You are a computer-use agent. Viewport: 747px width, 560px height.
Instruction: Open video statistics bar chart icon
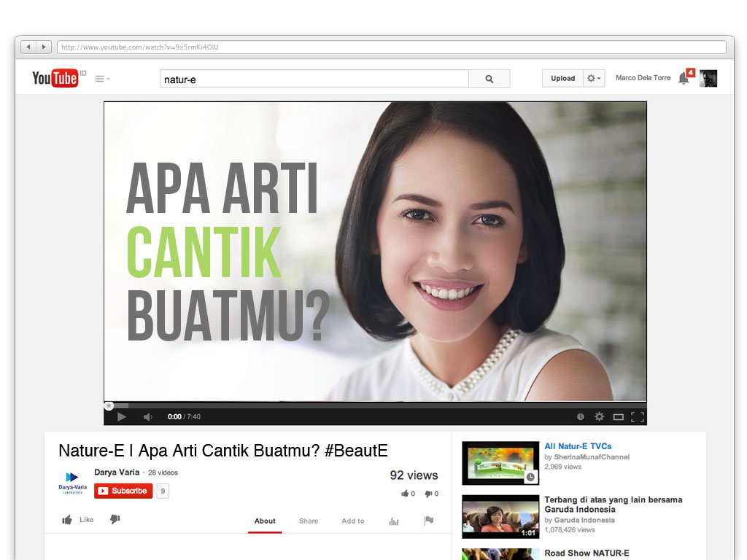pos(394,521)
